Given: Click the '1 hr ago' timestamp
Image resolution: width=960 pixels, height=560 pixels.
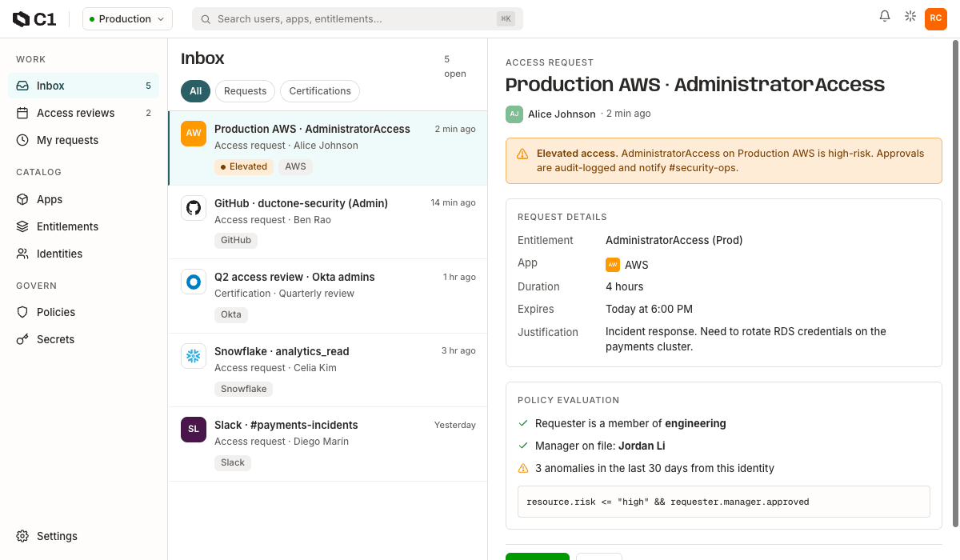Looking at the screenshot, I should (459, 277).
